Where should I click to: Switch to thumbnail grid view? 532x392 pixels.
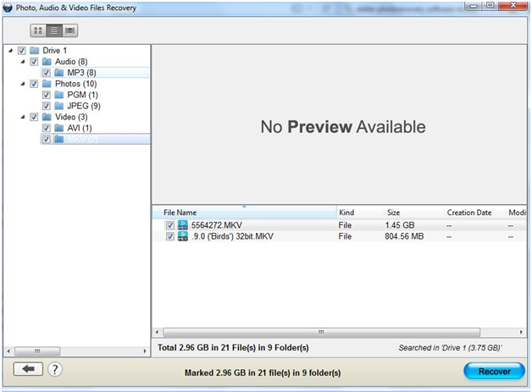pyautogui.click(x=38, y=30)
